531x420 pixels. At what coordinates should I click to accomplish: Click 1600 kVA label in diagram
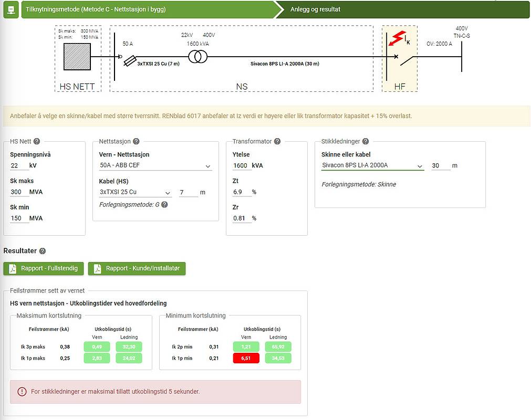pos(198,44)
